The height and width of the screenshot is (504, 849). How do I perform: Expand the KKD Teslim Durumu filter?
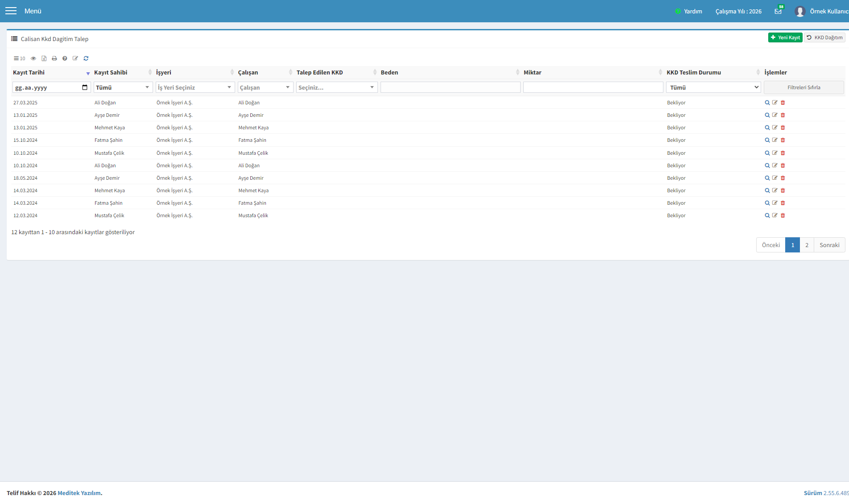click(713, 87)
